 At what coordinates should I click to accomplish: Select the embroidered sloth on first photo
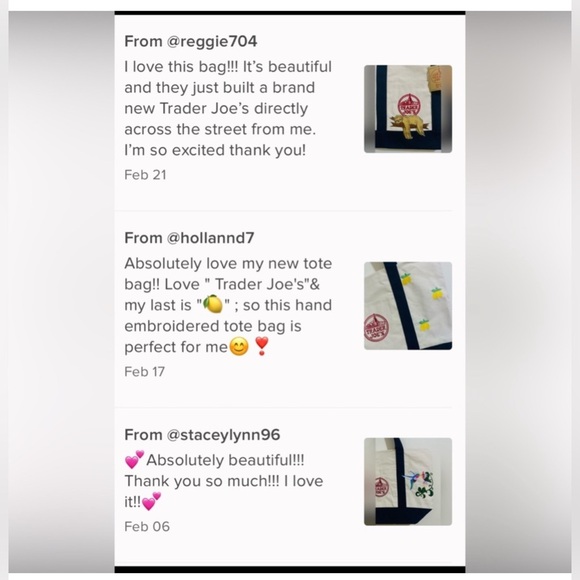tap(408, 126)
